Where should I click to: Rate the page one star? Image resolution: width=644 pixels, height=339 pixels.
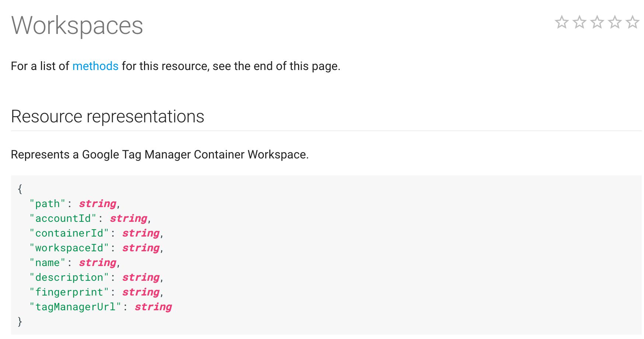click(561, 22)
